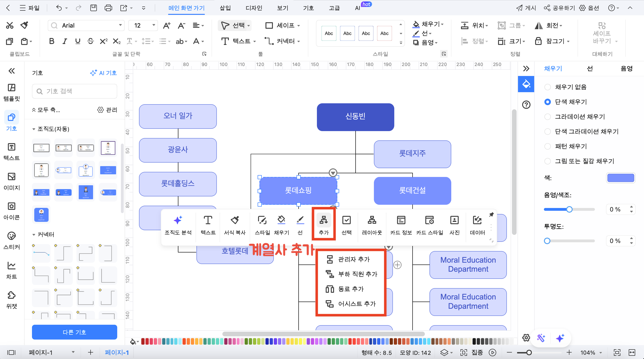Switch to 선 tab in right panel
644x359 pixels.
(590, 69)
